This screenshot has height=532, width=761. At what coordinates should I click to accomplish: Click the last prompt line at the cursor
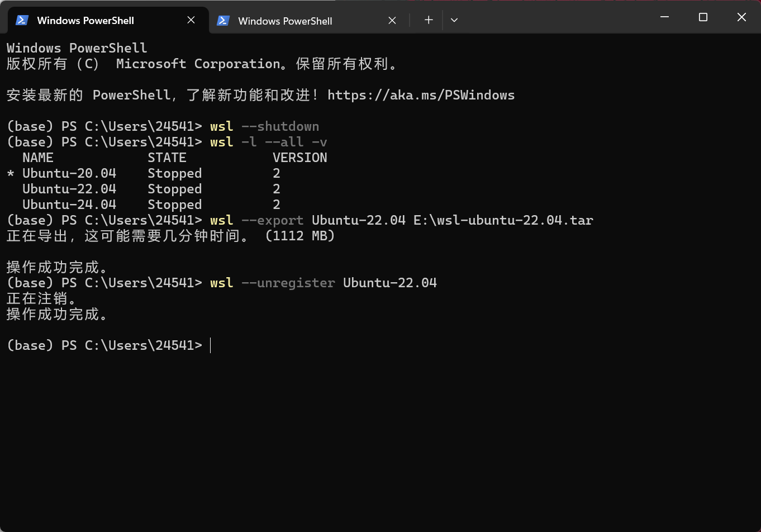click(109, 345)
